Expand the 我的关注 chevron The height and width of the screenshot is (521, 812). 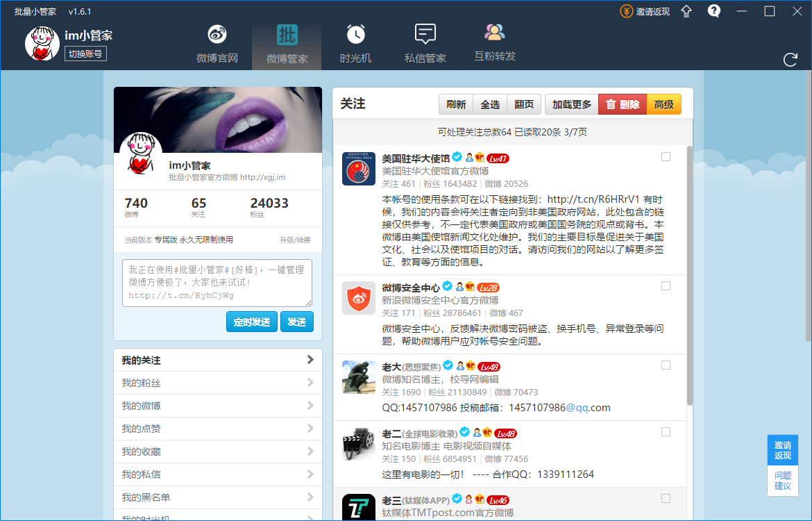pyautogui.click(x=310, y=359)
